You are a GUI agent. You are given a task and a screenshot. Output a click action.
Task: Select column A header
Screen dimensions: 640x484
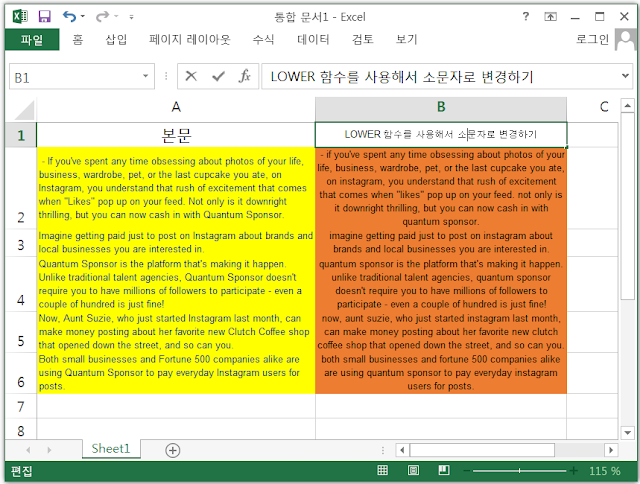[x=176, y=107]
